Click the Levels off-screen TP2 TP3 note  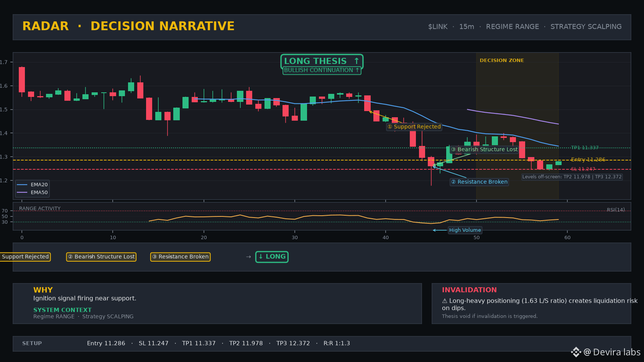(x=572, y=177)
